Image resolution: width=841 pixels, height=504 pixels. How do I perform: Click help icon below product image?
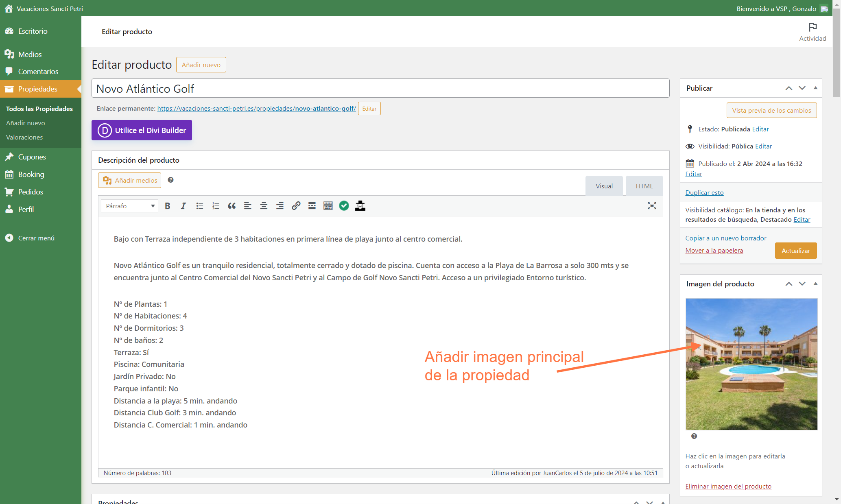point(694,436)
